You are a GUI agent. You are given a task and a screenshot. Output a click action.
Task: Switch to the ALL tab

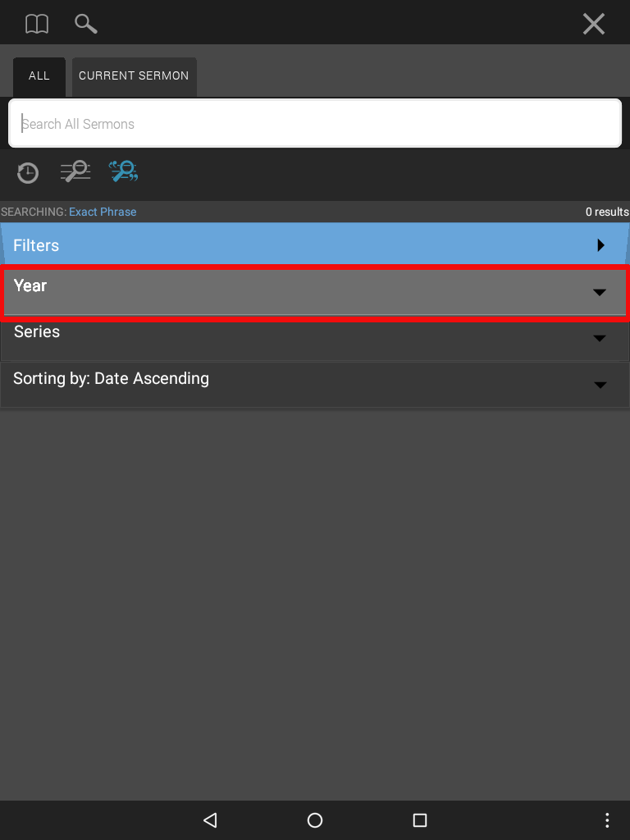point(39,76)
